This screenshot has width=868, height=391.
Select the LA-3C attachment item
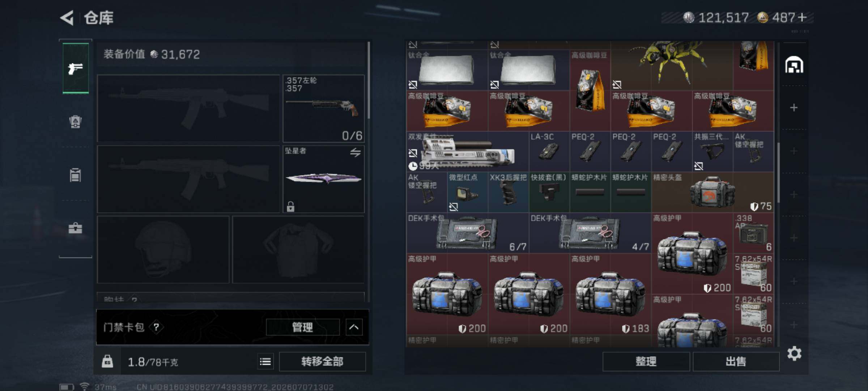549,152
